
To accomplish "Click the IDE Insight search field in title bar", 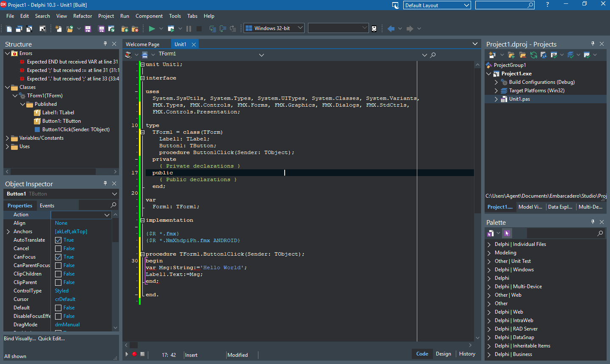I will click(505, 5).
